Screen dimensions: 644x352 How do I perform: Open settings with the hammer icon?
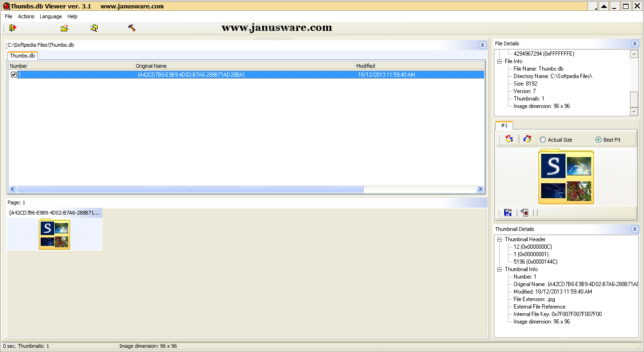point(132,28)
